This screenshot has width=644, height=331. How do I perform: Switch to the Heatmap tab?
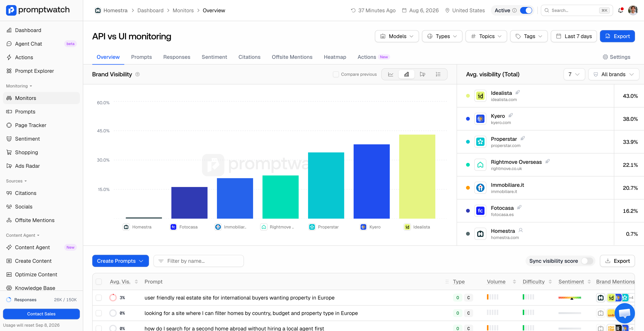point(335,57)
